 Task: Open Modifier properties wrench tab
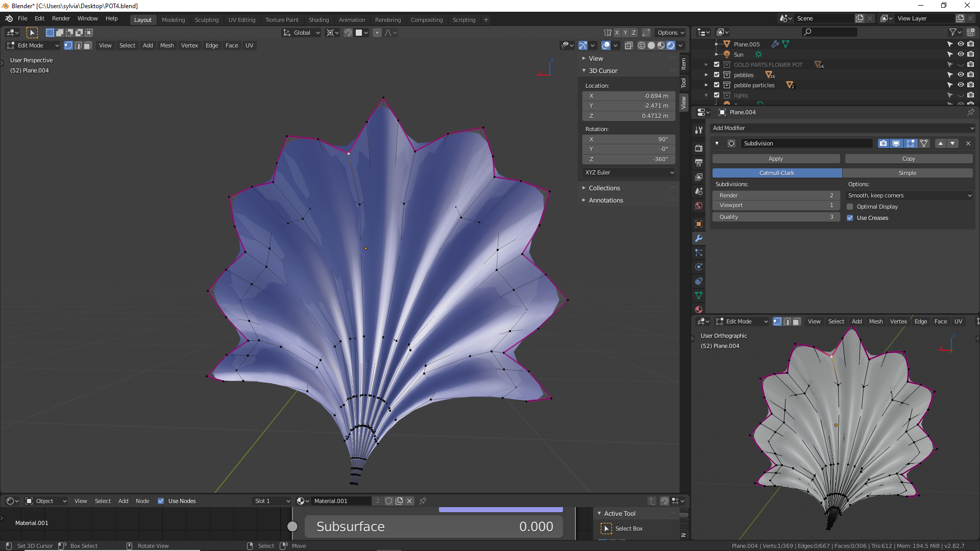pyautogui.click(x=699, y=238)
